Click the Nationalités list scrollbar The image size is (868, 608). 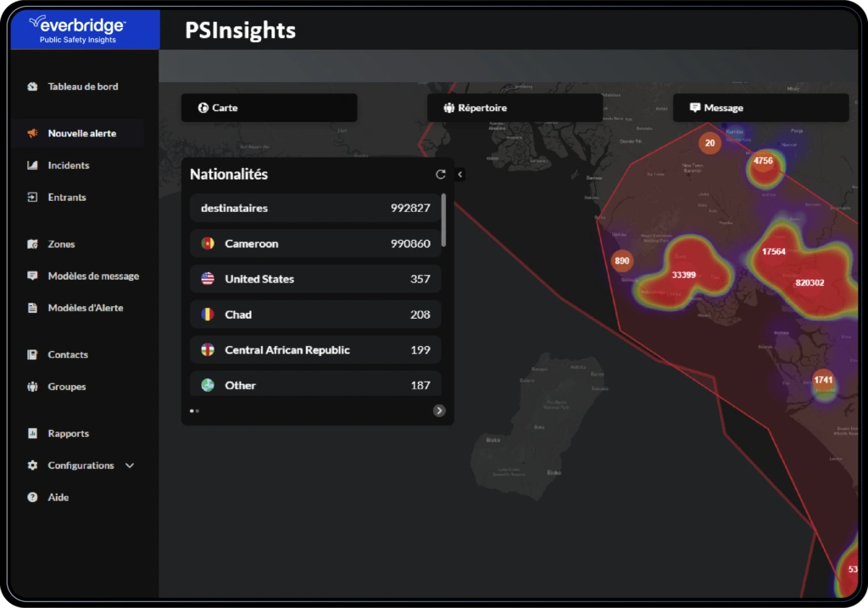click(x=443, y=220)
